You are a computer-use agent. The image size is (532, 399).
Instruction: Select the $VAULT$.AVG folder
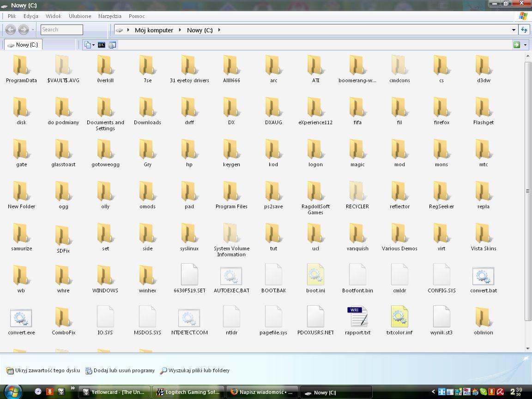[x=63, y=69]
